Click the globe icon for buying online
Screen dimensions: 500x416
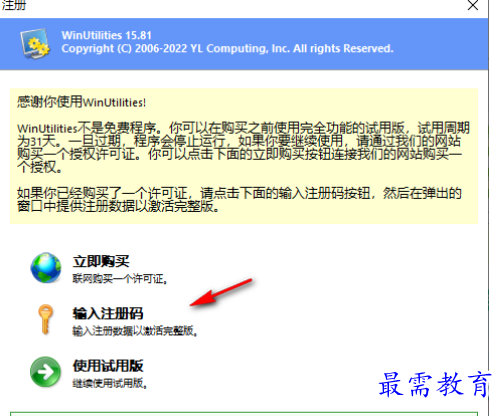(46, 268)
